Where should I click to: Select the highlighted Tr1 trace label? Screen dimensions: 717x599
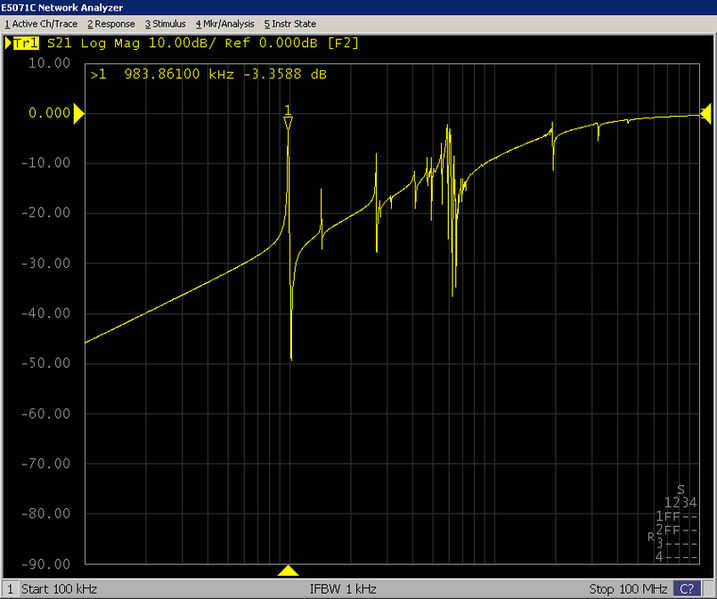(27, 43)
